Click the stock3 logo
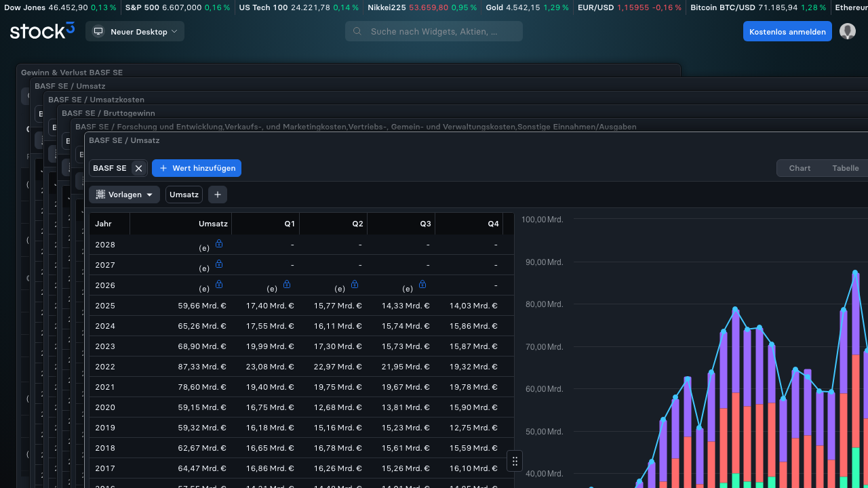The width and height of the screenshot is (868, 488). (x=42, y=31)
